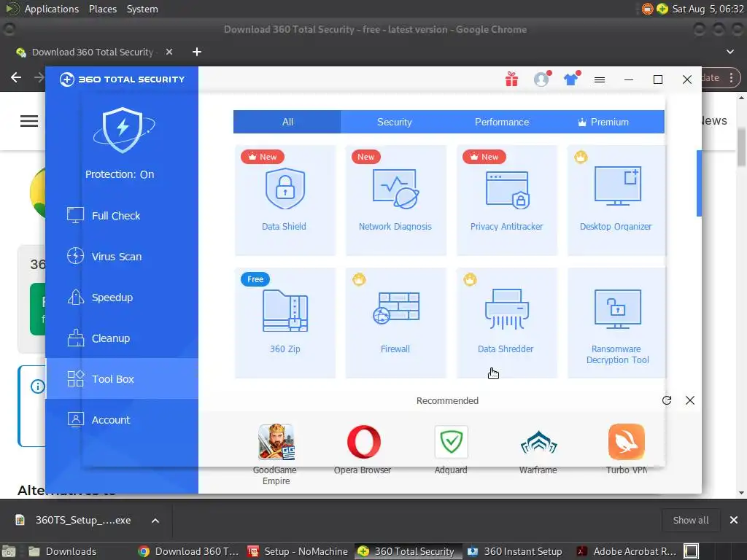The image size is (747, 560).
Task: Open Chrome three-dot menu
Action: coord(731,77)
